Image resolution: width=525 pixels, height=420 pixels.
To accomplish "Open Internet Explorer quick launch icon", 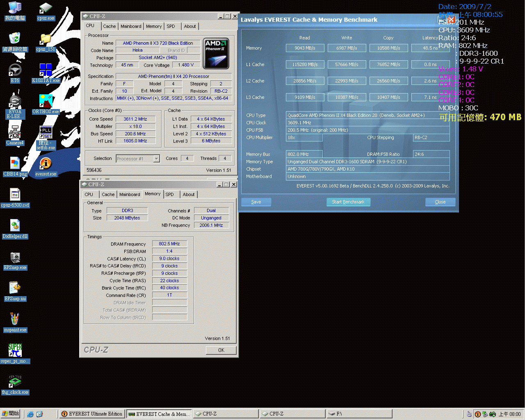I will [30, 414].
